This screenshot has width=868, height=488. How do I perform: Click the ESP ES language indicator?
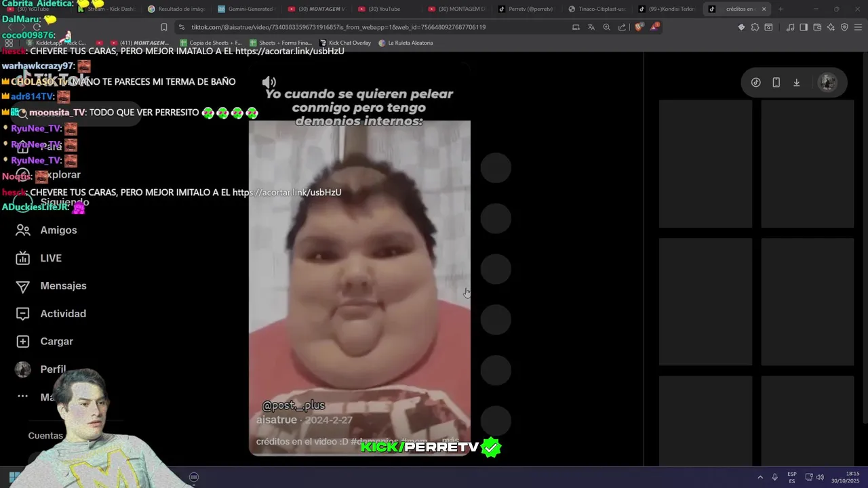click(x=792, y=477)
